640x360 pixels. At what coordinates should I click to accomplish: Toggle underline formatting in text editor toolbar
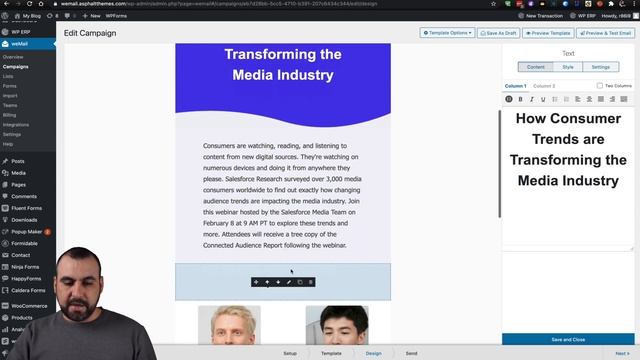[543, 99]
